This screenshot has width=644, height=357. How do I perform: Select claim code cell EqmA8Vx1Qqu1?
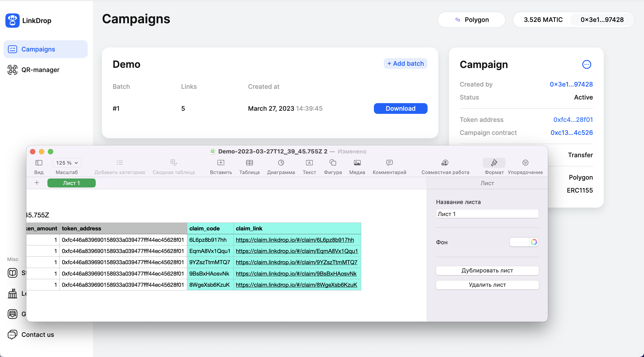210,251
